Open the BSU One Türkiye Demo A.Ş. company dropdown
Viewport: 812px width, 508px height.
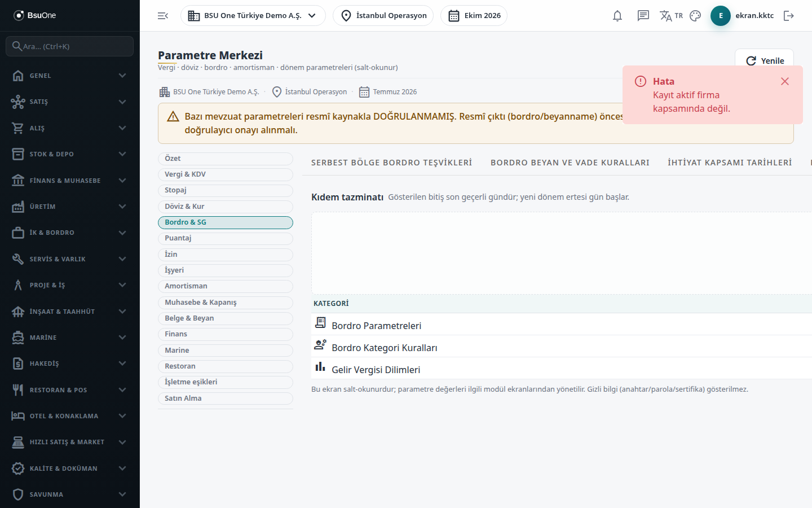click(253, 16)
